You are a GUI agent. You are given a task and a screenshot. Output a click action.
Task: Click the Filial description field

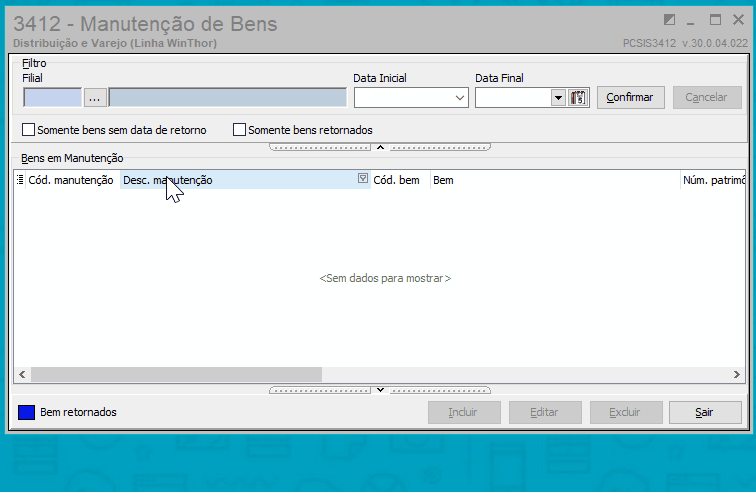click(x=228, y=97)
